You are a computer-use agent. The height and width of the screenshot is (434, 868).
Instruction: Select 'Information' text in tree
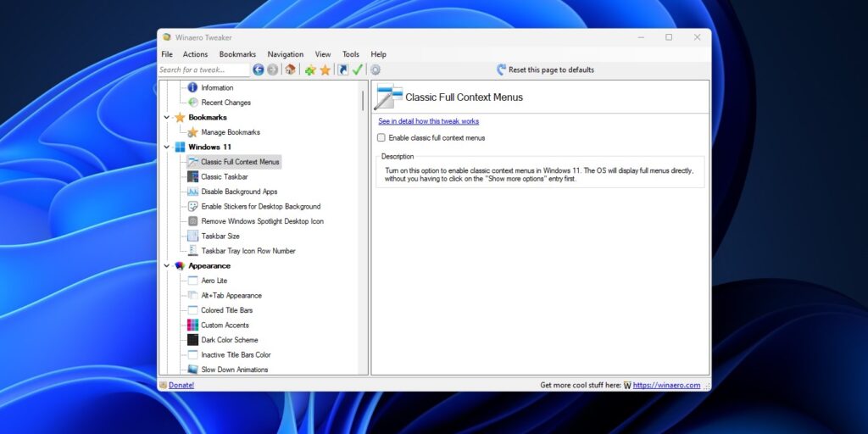[x=217, y=87]
